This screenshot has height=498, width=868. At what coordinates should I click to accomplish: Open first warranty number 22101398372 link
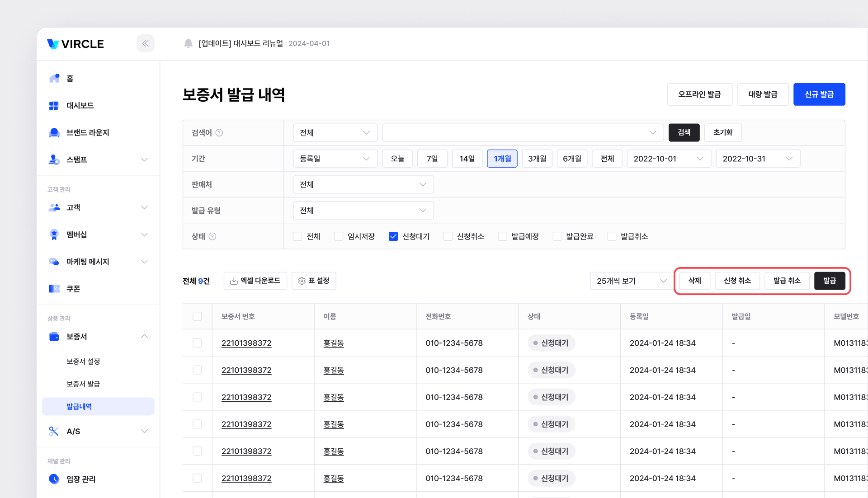point(246,343)
